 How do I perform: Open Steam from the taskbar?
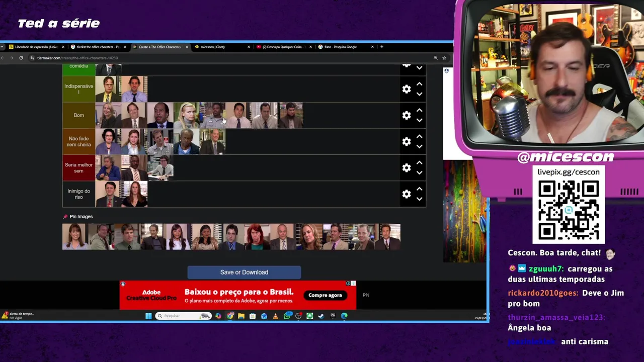tap(321, 316)
